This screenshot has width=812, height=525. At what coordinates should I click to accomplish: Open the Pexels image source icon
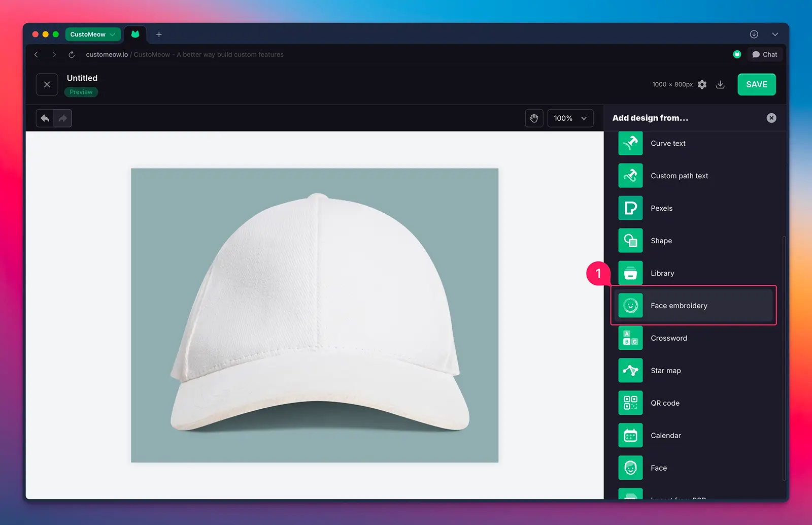630,208
